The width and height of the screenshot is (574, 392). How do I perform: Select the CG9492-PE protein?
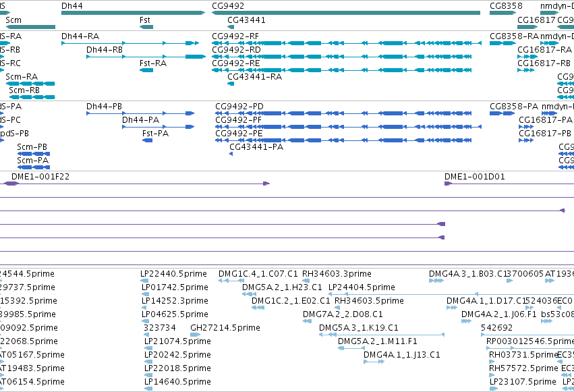click(x=343, y=141)
